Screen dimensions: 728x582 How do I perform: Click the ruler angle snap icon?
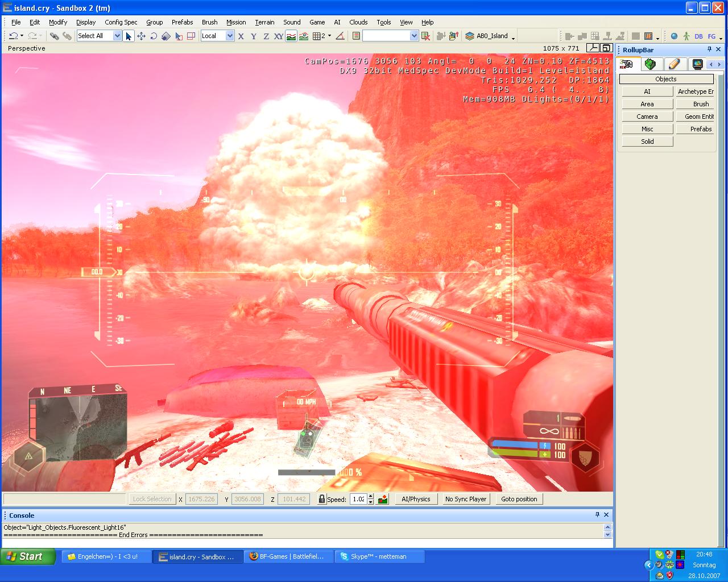click(x=340, y=36)
